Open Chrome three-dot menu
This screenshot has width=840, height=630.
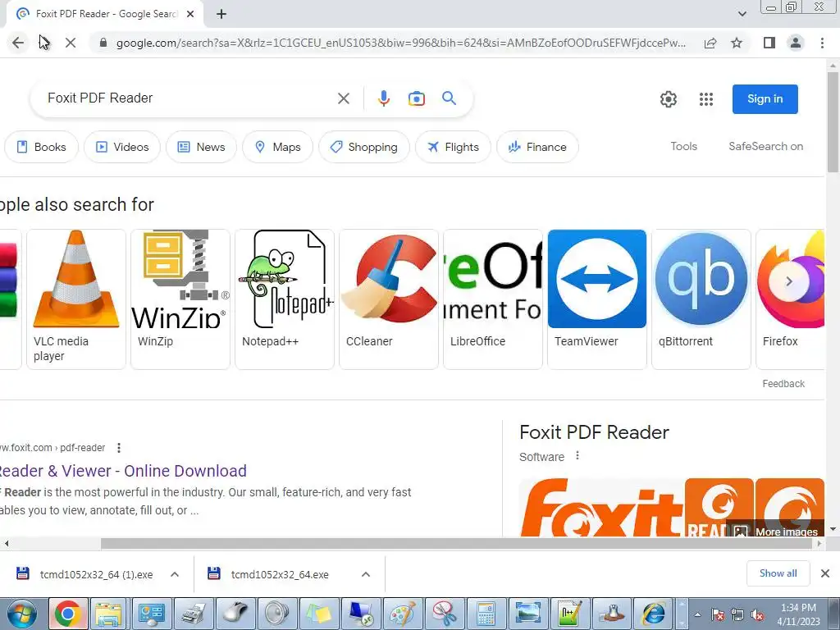(x=822, y=43)
